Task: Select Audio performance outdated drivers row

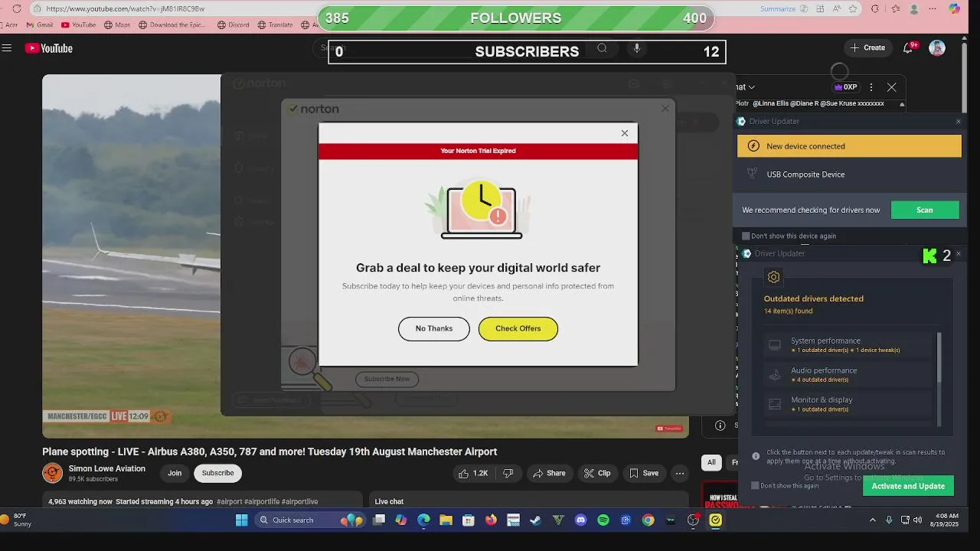Action: pyautogui.click(x=848, y=374)
